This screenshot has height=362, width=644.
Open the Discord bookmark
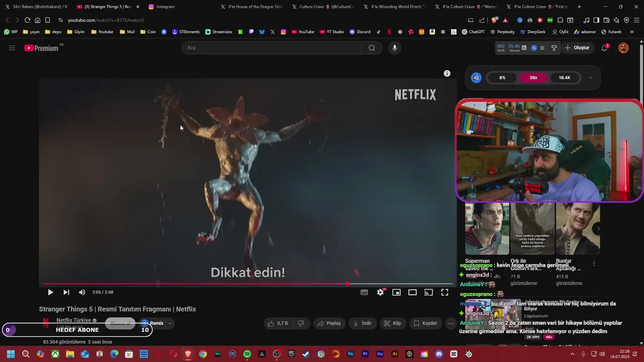[x=360, y=32]
